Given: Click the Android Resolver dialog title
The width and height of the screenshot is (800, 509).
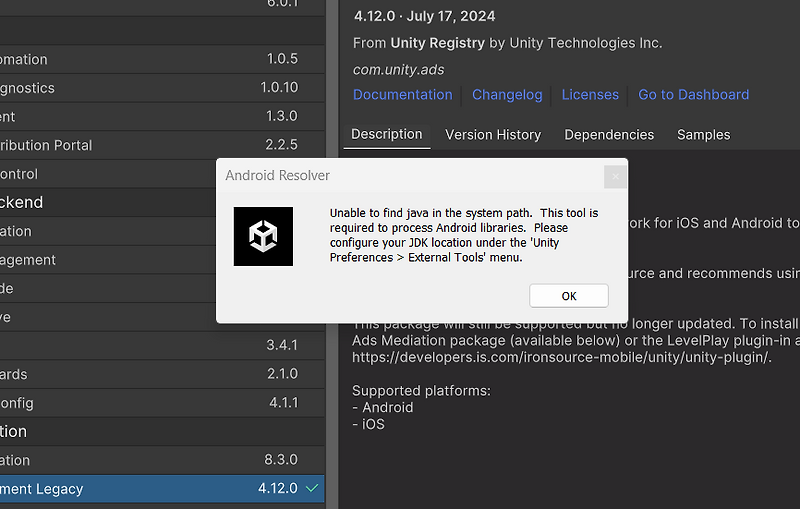Looking at the screenshot, I should coord(278,175).
